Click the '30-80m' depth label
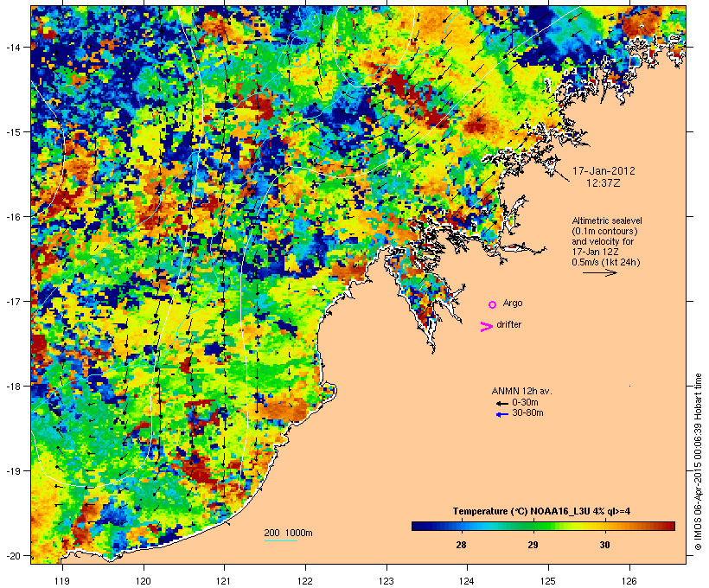This screenshot has width=709, height=588. pos(527,413)
